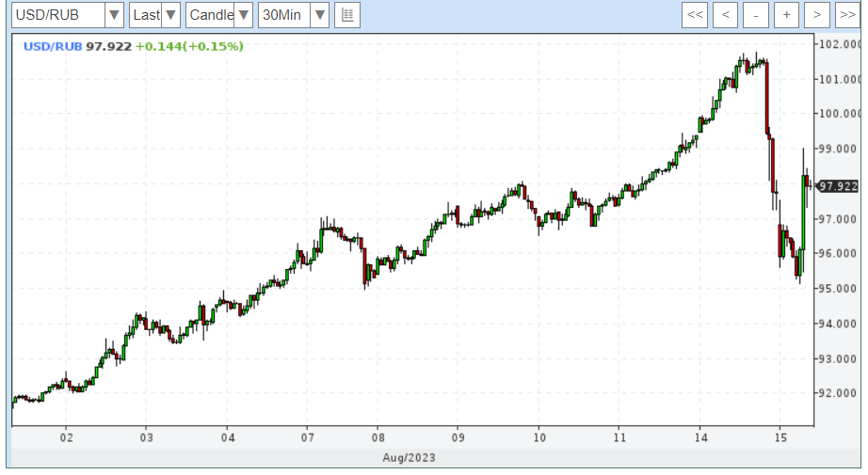Click the 100.000 price axis label
This screenshot has width=868, height=475.
point(841,114)
